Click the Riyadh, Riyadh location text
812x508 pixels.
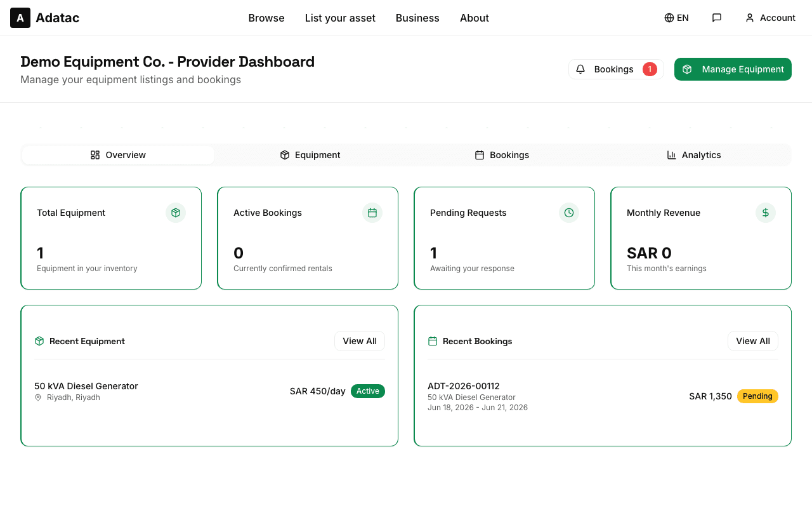74,398
